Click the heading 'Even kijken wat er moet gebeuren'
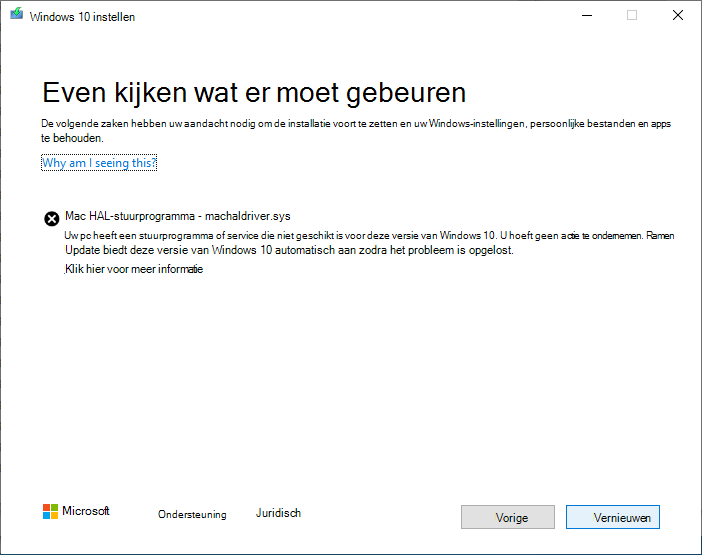The height and width of the screenshot is (555, 702). pos(254,93)
